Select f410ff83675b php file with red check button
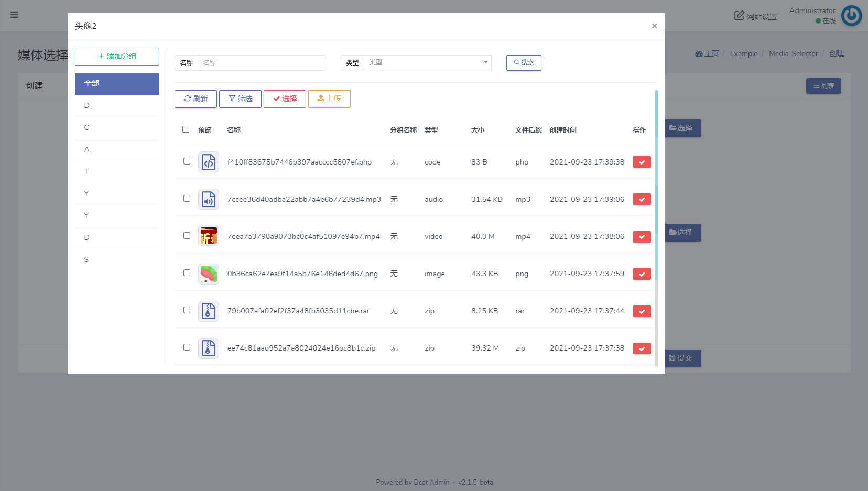Image resolution: width=868 pixels, height=491 pixels. coord(642,162)
